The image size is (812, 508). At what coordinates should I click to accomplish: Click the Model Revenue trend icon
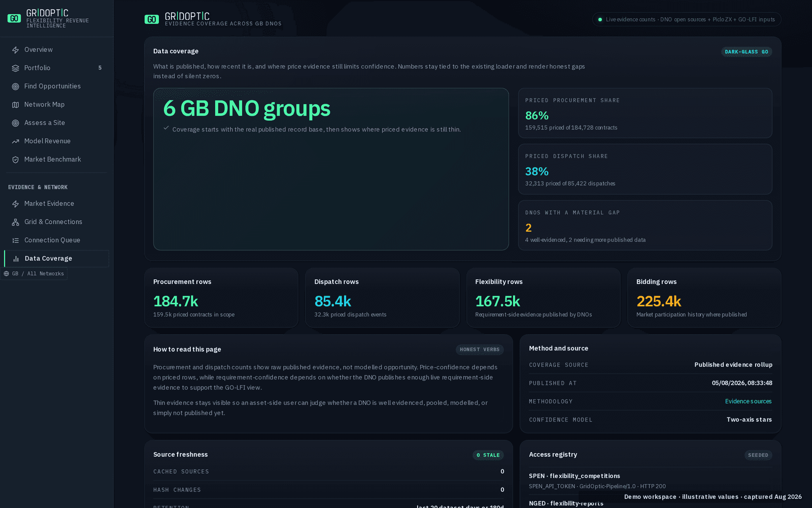pyautogui.click(x=15, y=141)
